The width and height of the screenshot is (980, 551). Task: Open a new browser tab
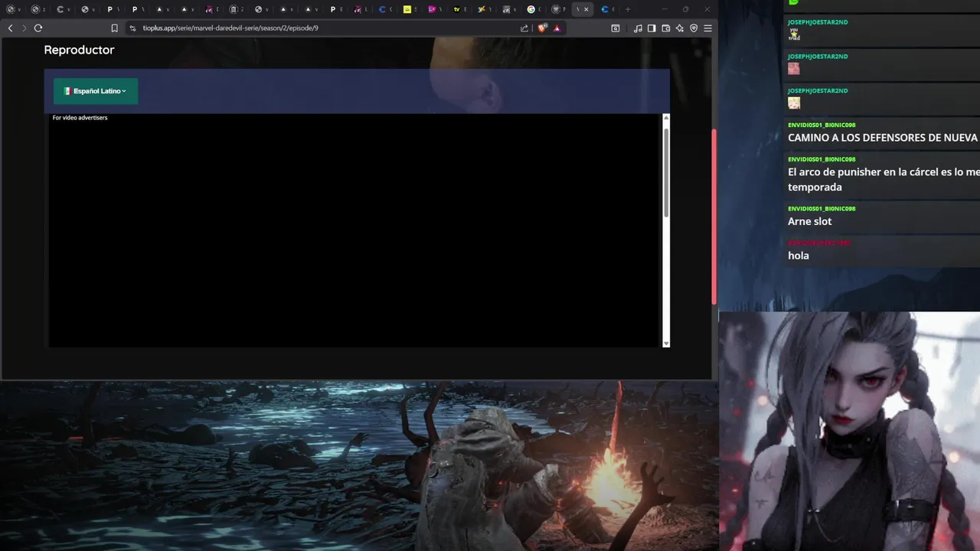pos(628,9)
